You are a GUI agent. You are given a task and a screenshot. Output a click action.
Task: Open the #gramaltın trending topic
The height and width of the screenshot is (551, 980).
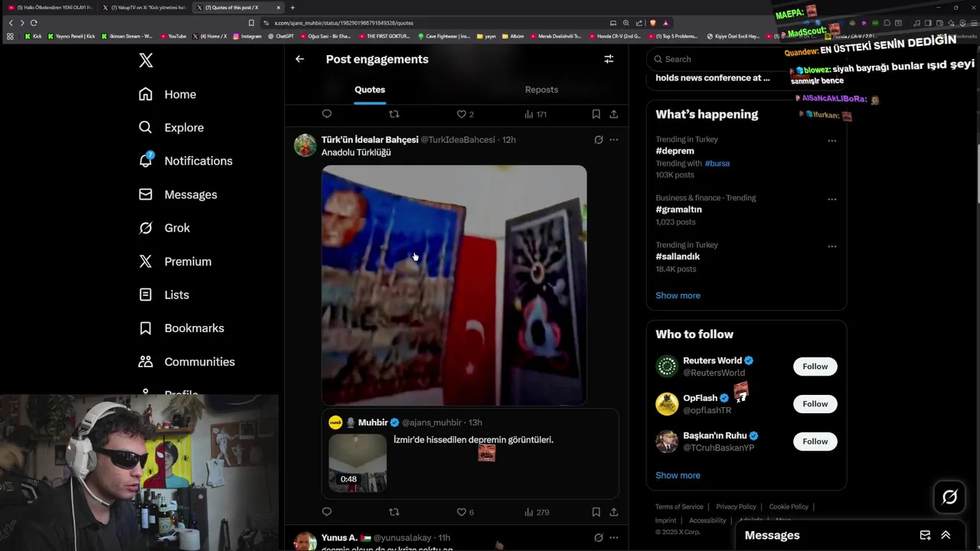678,209
